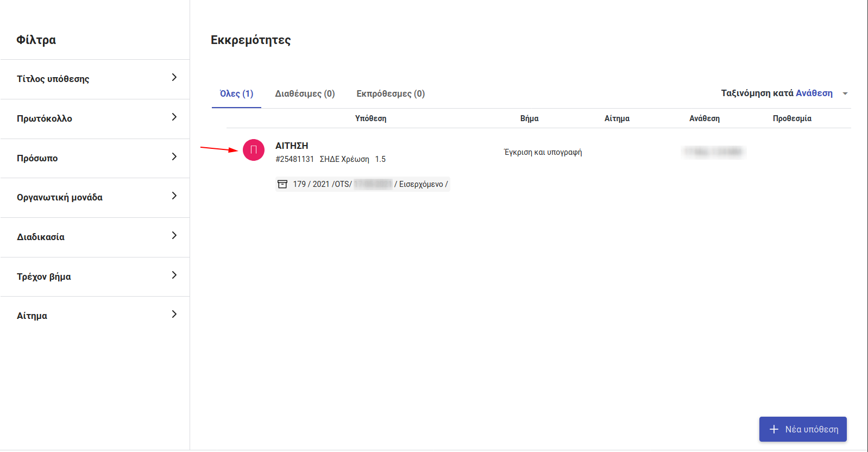Click the Διαδικασία filter label
This screenshot has height=452, width=868.
coord(41,237)
